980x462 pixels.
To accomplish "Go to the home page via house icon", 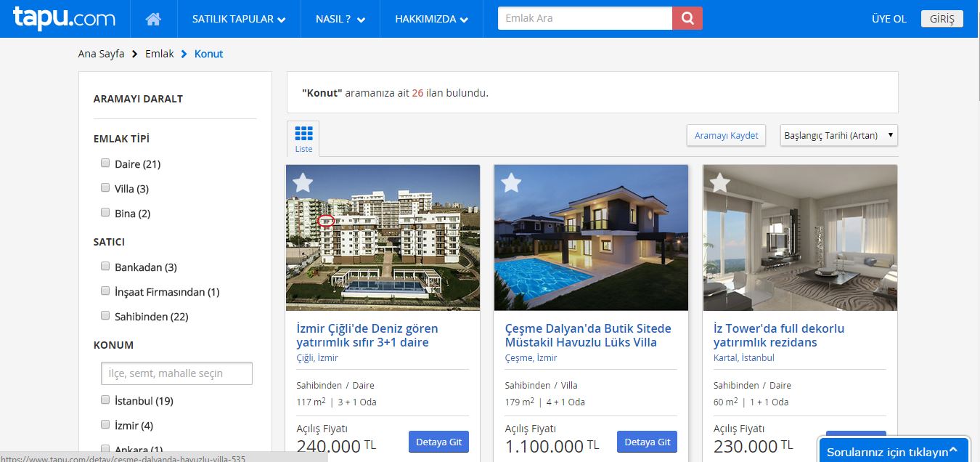I will (153, 19).
